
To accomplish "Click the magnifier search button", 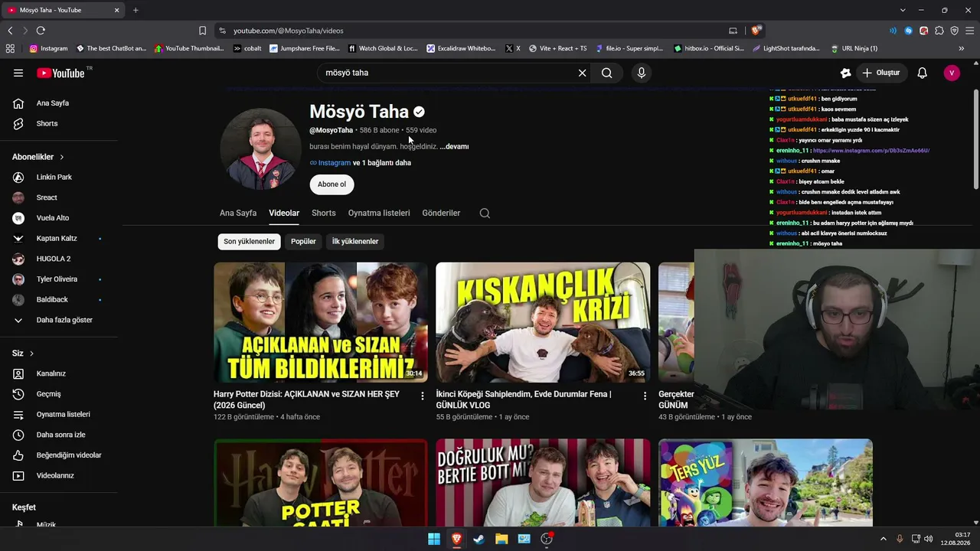I will [x=606, y=73].
